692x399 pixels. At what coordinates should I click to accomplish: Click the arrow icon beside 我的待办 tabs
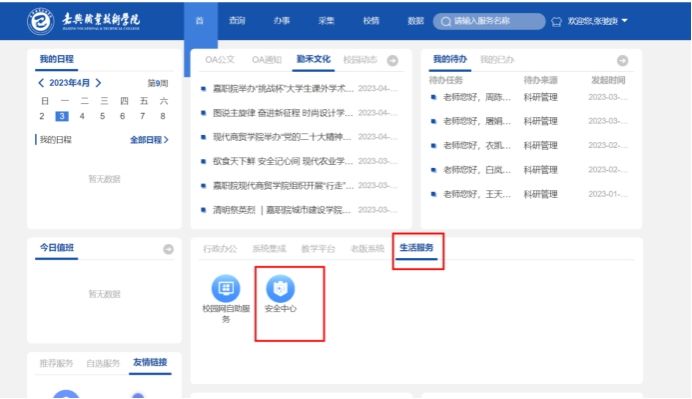point(622,60)
